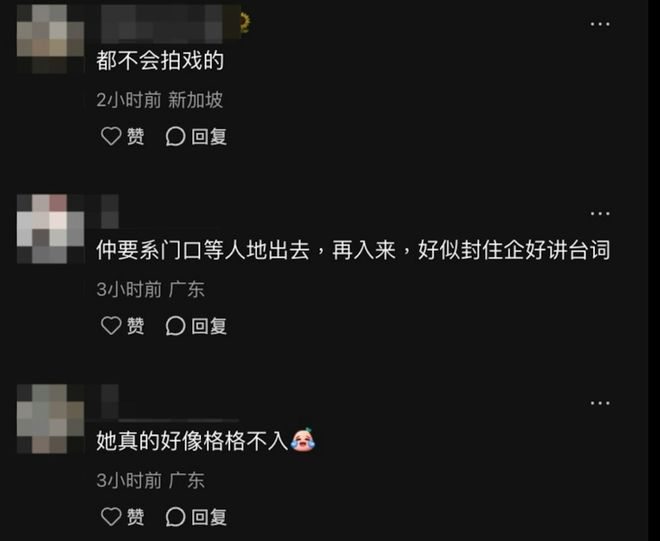660x541 pixels.
Task: Select comment text '都不会拍戏的'
Action: (x=160, y=61)
